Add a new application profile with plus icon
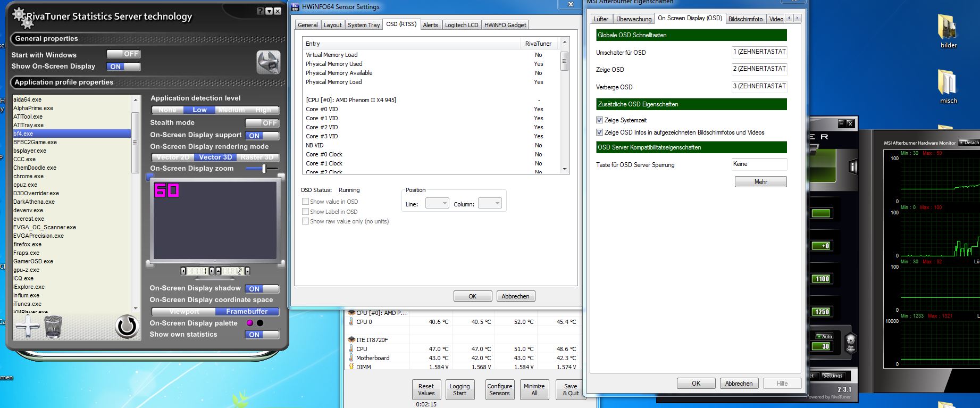 coord(27,326)
